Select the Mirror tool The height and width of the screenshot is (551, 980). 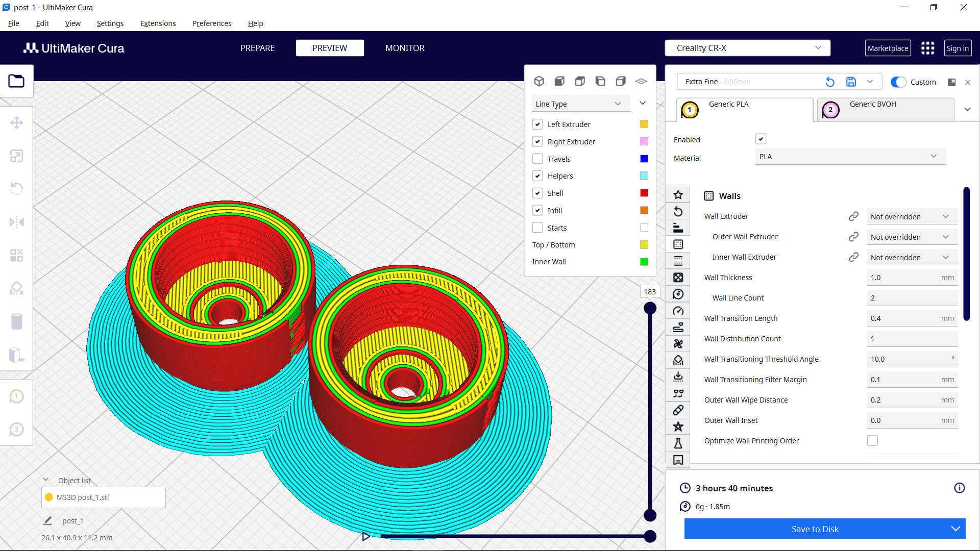click(x=17, y=222)
